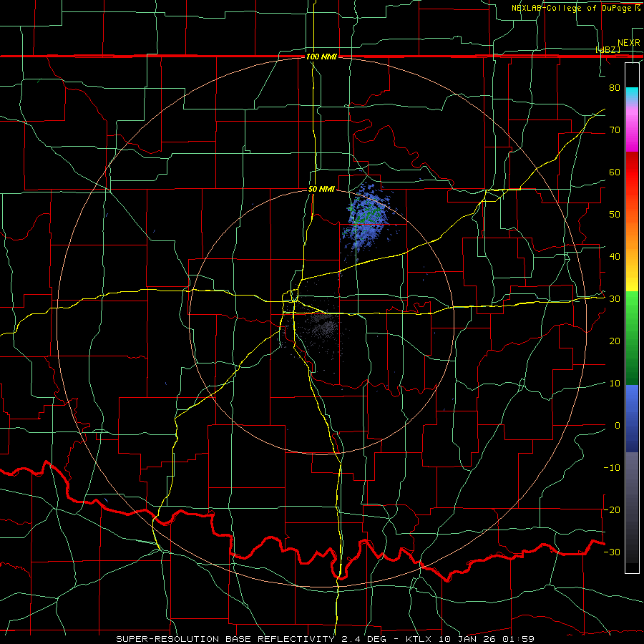The height and width of the screenshot is (644, 644).
Task: Click the red band of the reflectivity color bar
Action: 632,172
